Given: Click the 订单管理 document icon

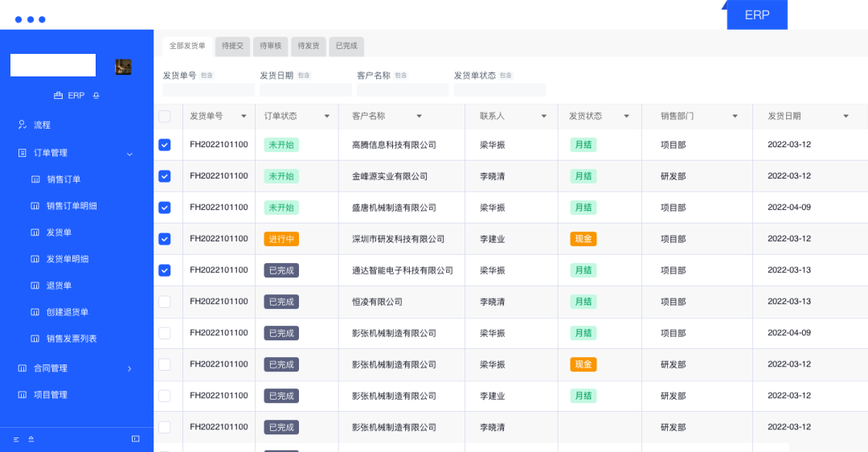Looking at the screenshot, I should 23,153.
